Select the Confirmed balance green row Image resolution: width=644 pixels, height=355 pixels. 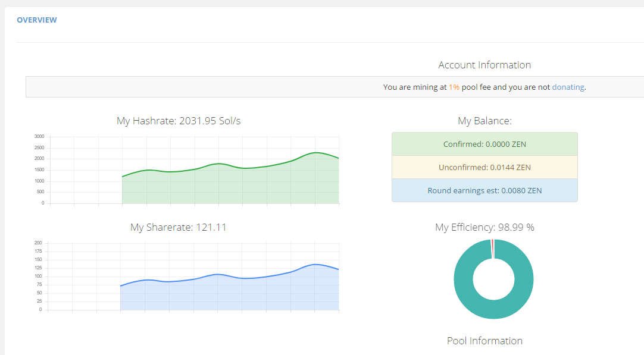click(x=484, y=144)
